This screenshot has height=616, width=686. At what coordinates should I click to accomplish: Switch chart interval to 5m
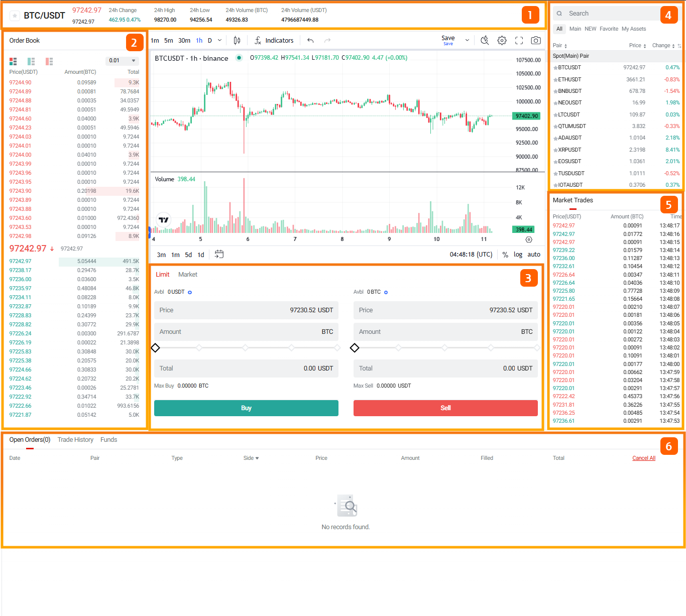168,41
